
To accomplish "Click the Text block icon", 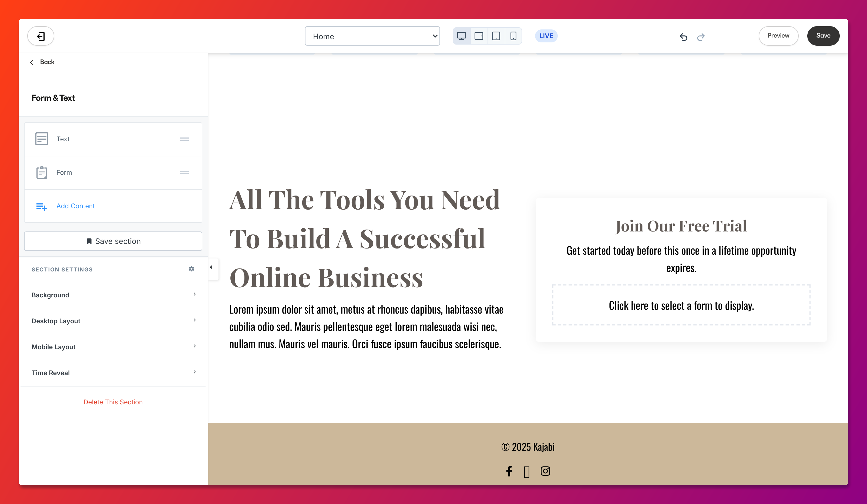I will coord(42,139).
